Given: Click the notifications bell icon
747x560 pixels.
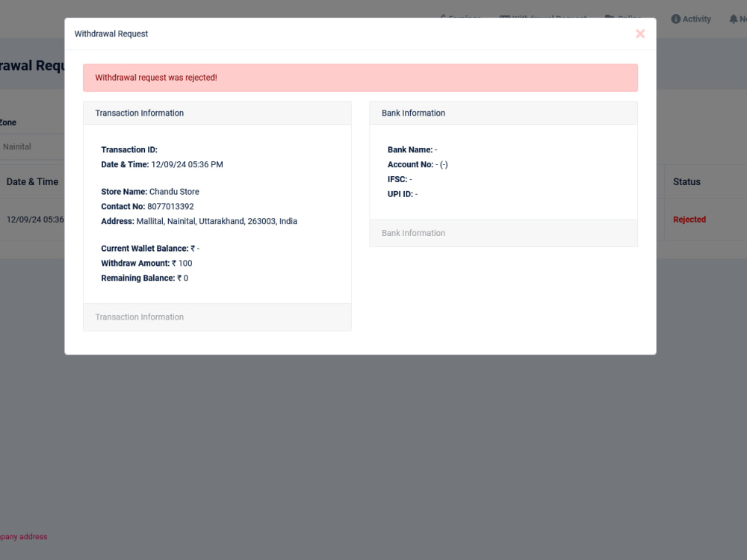Looking at the screenshot, I should [x=734, y=19].
